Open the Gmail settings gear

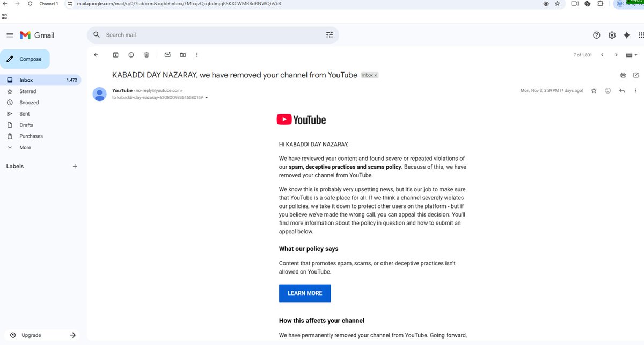(x=612, y=35)
